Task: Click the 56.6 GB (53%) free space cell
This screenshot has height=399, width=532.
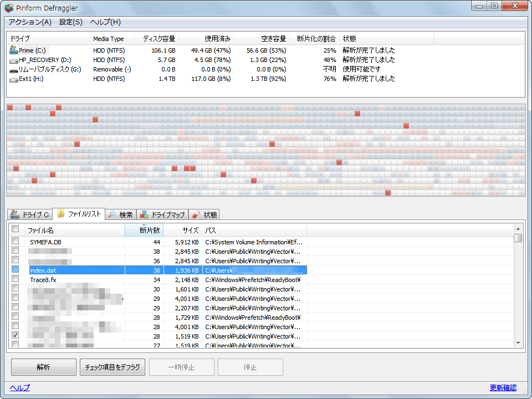Action: (x=267, y=50)
